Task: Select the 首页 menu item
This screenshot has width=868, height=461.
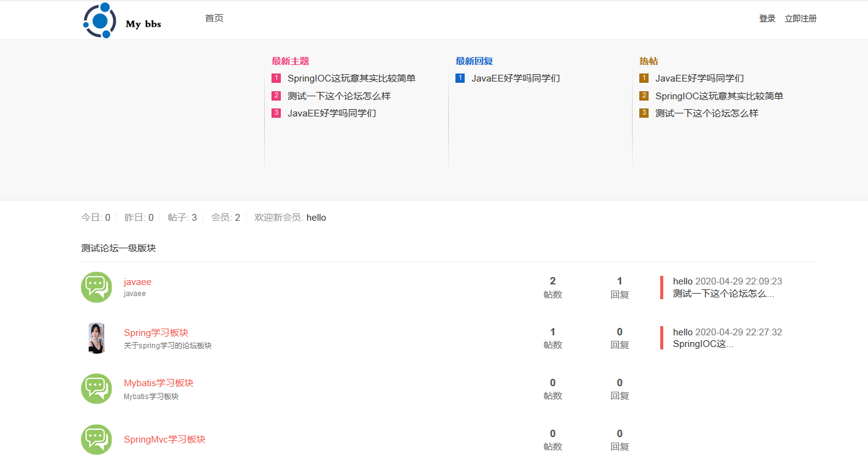Action: pos(214,18)
